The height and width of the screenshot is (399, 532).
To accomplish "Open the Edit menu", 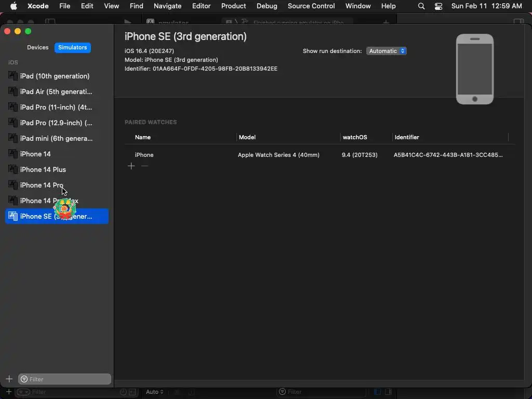I will (87, 6).
